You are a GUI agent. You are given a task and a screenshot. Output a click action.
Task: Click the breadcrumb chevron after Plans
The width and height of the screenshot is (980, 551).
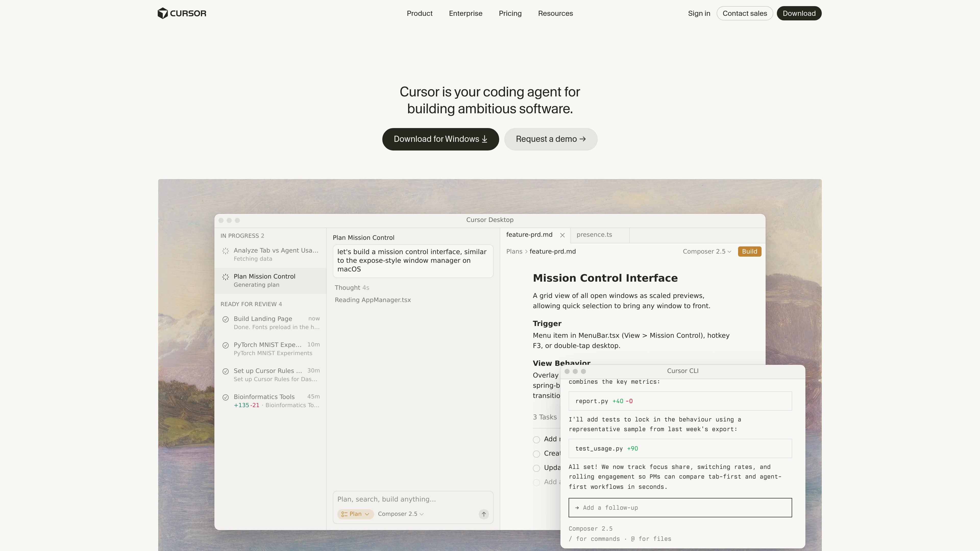526,252
